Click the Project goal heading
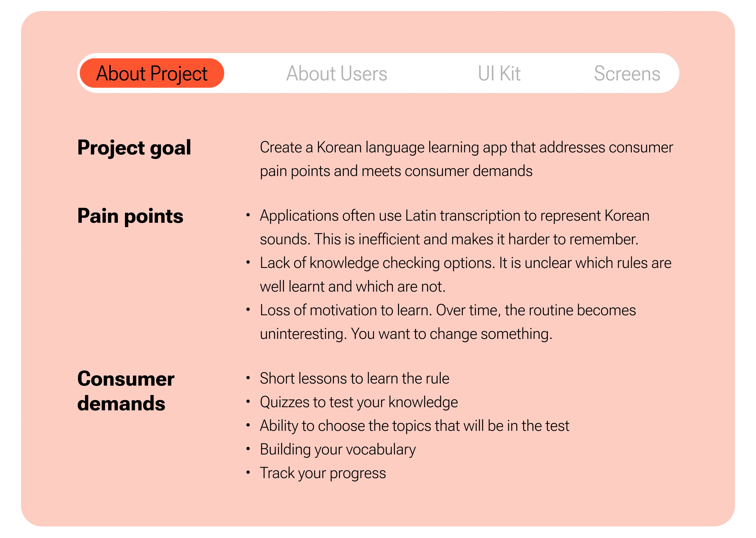 134,148
